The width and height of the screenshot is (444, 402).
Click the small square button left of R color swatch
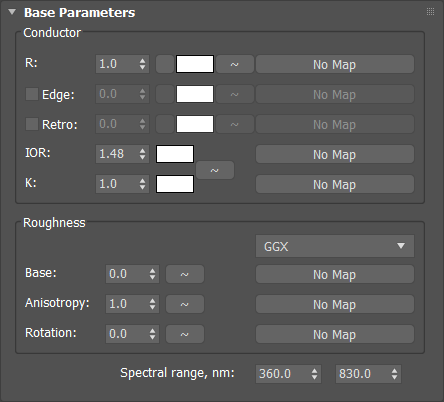pyautogui.click(x=165, y=64)
